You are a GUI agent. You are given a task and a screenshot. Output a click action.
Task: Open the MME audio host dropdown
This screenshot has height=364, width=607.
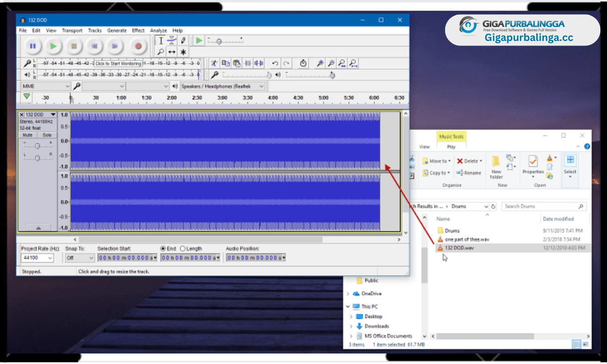[x=46, y=86]
